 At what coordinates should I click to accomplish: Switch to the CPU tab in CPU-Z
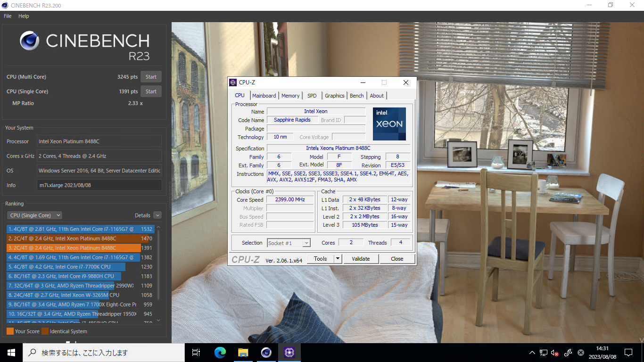(x=240, y=95)
